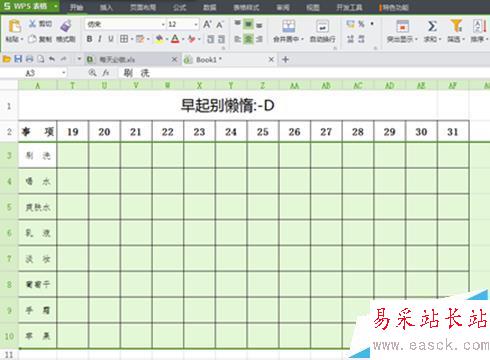Screen dimensions: 490x360
Task: Toggle italic formatting
Action: click(x=100, y=39)
